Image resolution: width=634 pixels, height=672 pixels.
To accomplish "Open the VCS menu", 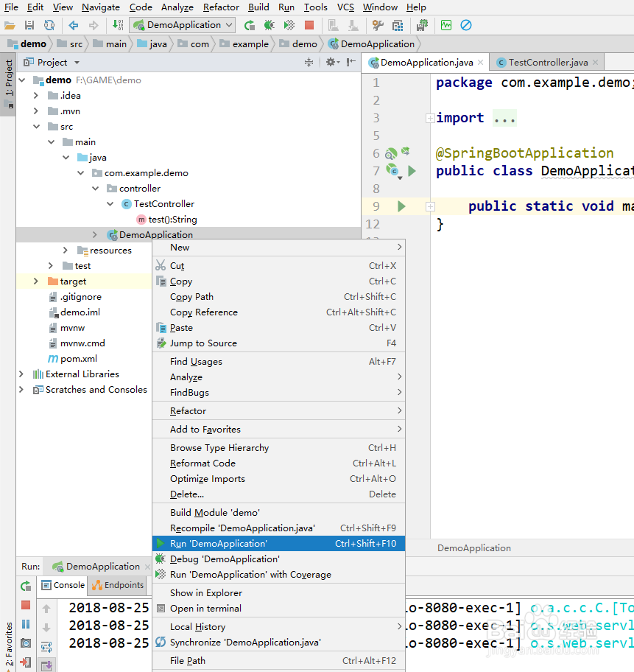I will [x=345, y=7].
